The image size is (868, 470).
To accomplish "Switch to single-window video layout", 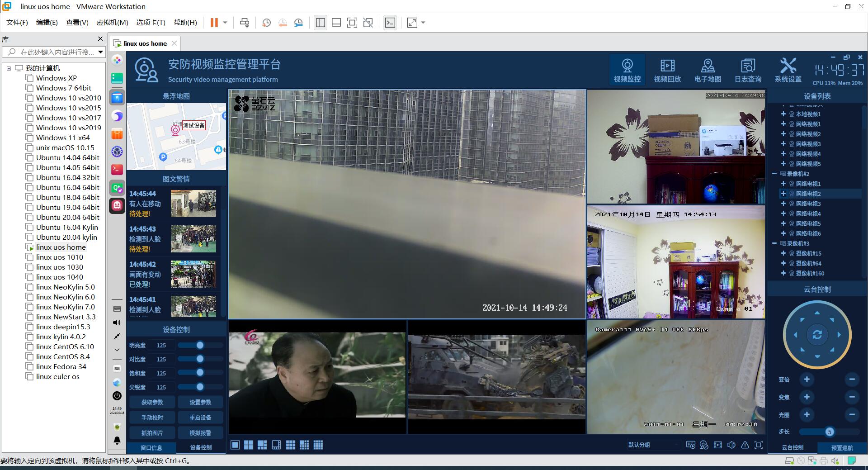I will [235, 445].
